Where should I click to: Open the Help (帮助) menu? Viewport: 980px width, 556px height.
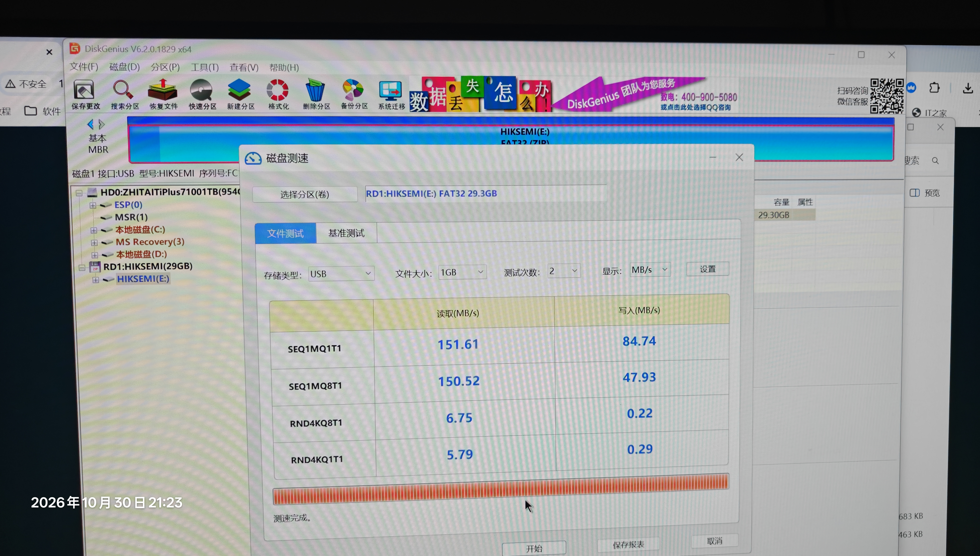click(284, 68)
